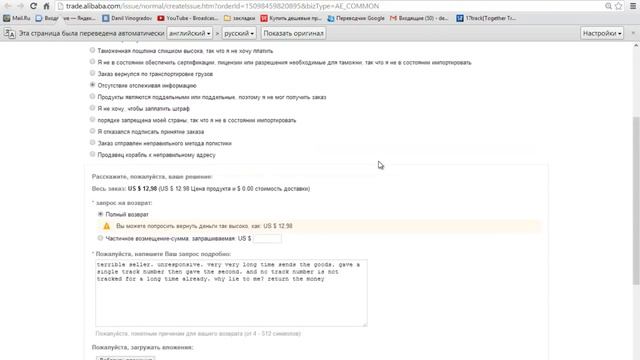640x360 pixels.
Task: Click the vertical page scrollbar thumb
Action: pos(636,200)
